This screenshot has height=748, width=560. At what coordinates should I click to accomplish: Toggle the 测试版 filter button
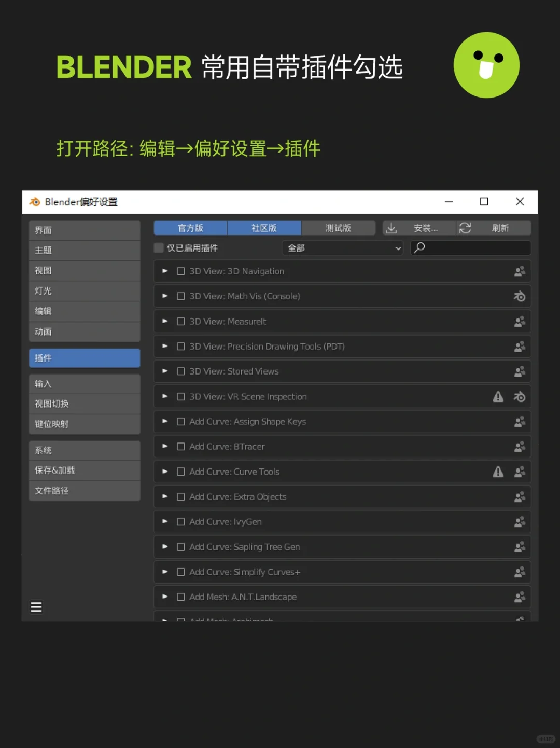pos(339,228)
